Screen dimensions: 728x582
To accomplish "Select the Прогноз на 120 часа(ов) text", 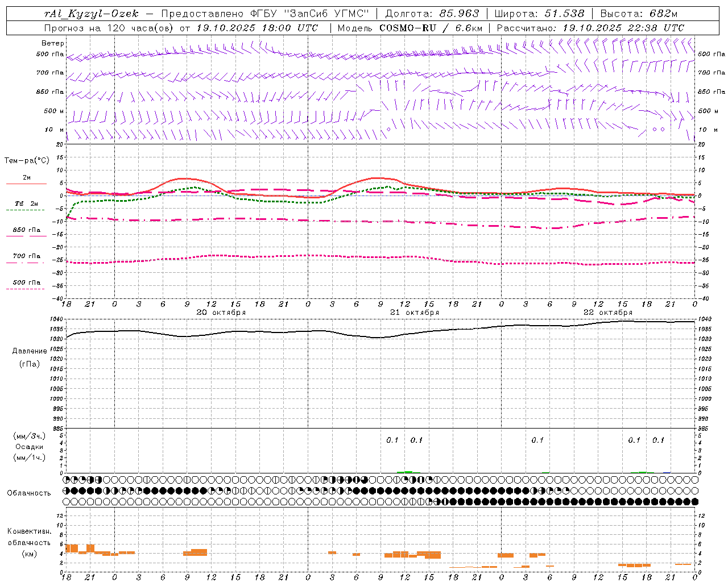I will [110, 28].
